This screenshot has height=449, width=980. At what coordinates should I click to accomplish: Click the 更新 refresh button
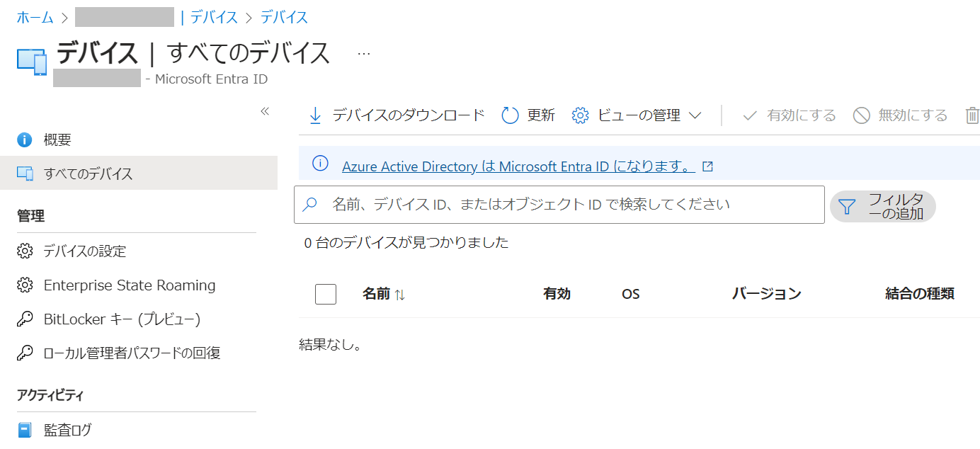[528, 115]
